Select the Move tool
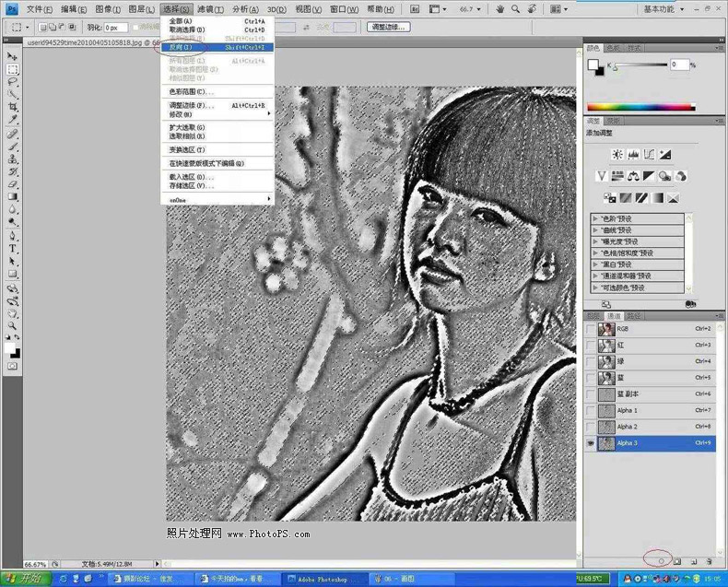The width and height of the screenshot is (728, 587). [13, 56]
